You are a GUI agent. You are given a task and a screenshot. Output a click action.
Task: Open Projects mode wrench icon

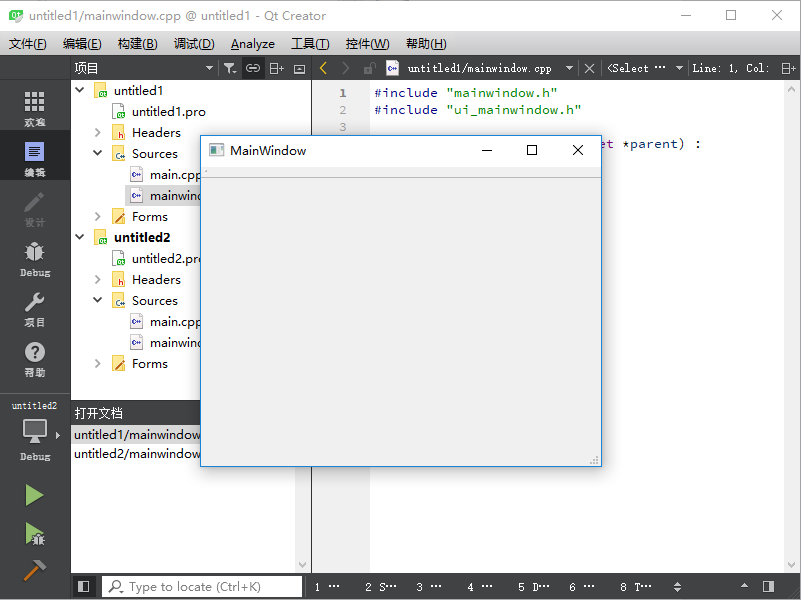coord(34,309)
